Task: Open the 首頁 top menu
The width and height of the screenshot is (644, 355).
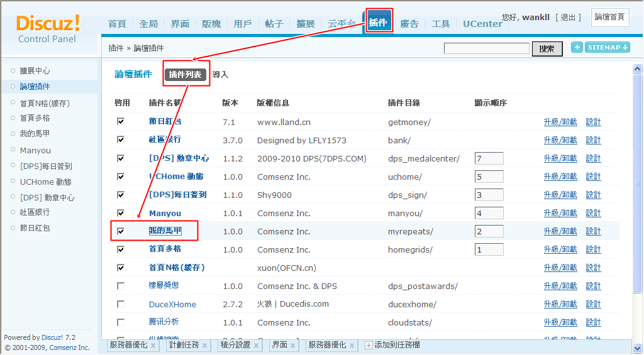Action: [117, 24]
